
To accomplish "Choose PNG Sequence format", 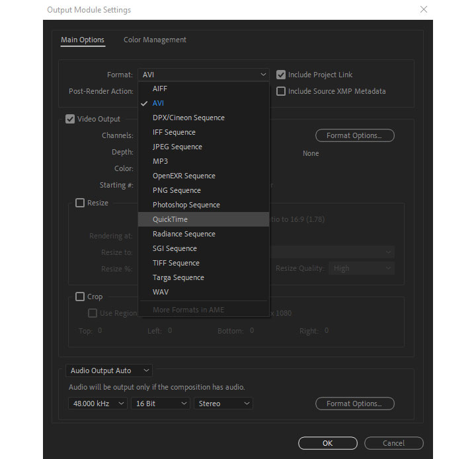I will [177, 190].
